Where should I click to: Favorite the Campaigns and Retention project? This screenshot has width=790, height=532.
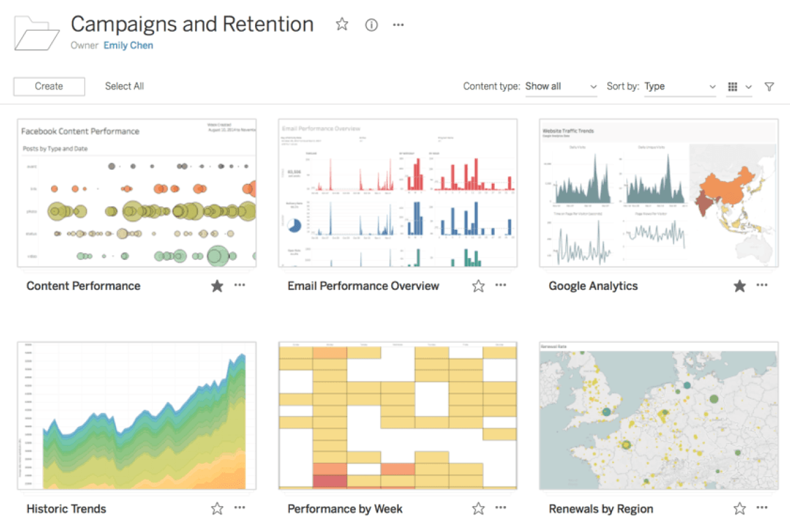point(342,24)
